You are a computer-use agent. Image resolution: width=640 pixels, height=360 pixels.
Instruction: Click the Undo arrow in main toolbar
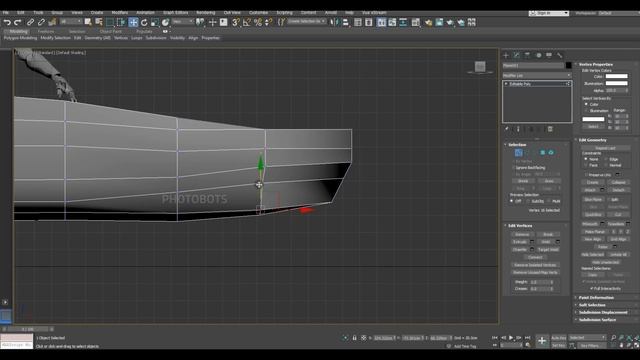tap(7, 22)
